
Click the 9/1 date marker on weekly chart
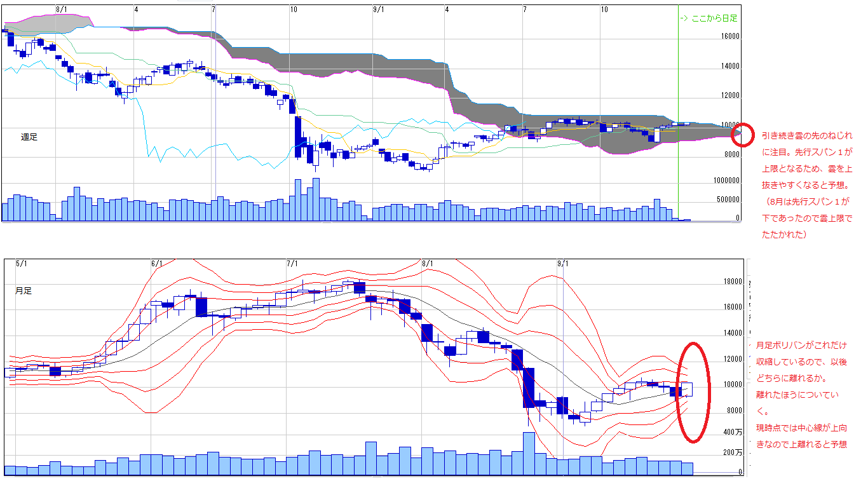point(378,10)
